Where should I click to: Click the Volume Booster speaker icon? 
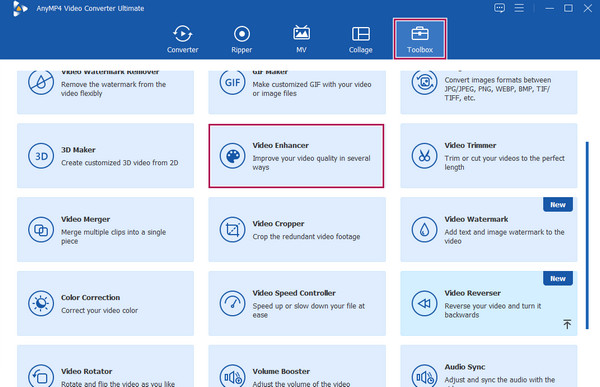[232, 376]
